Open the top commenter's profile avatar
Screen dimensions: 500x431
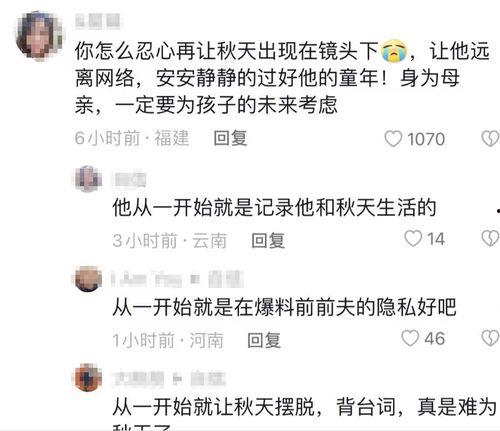[39, 35]
